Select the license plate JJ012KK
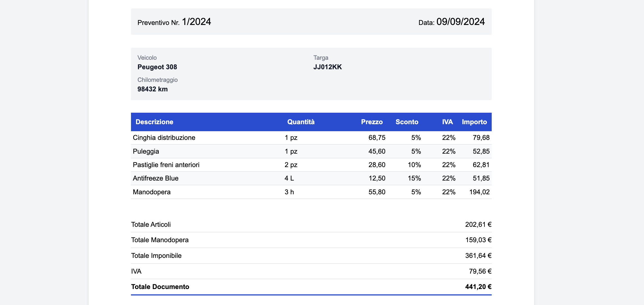Image resolution: width=644 pixels, height=305 pixels. pyautogui.click(x=327, y=67)
